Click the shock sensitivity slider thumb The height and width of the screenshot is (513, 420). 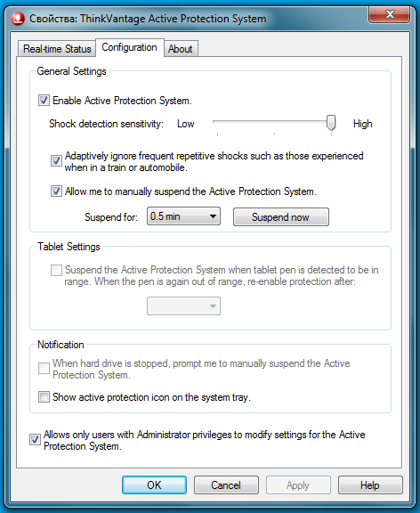(331, 123)
